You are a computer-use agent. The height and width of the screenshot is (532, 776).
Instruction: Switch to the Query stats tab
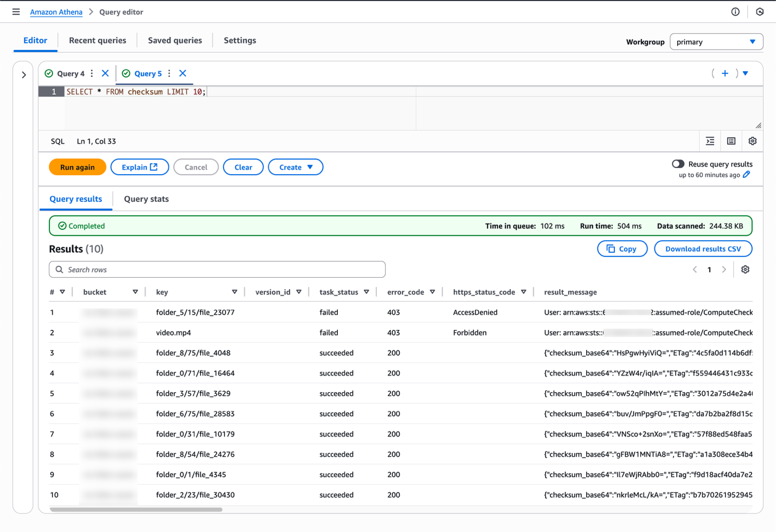click(146, 198)
